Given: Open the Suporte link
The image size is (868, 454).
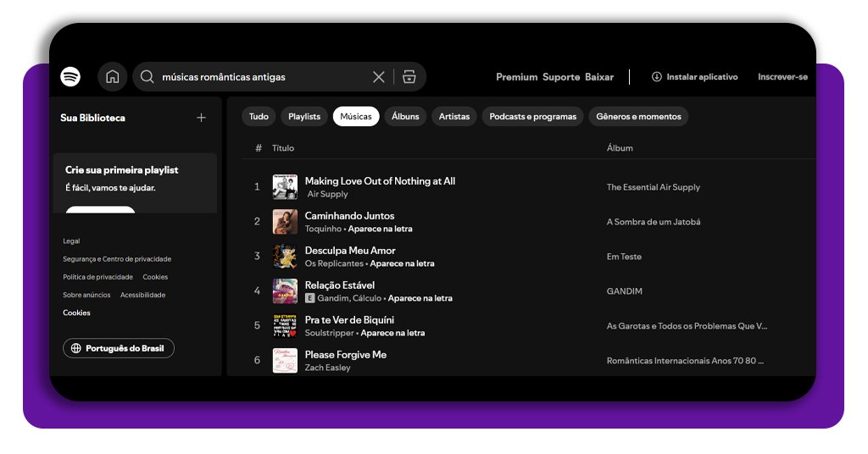Looking at the screenshot, I should pos(561,77).
